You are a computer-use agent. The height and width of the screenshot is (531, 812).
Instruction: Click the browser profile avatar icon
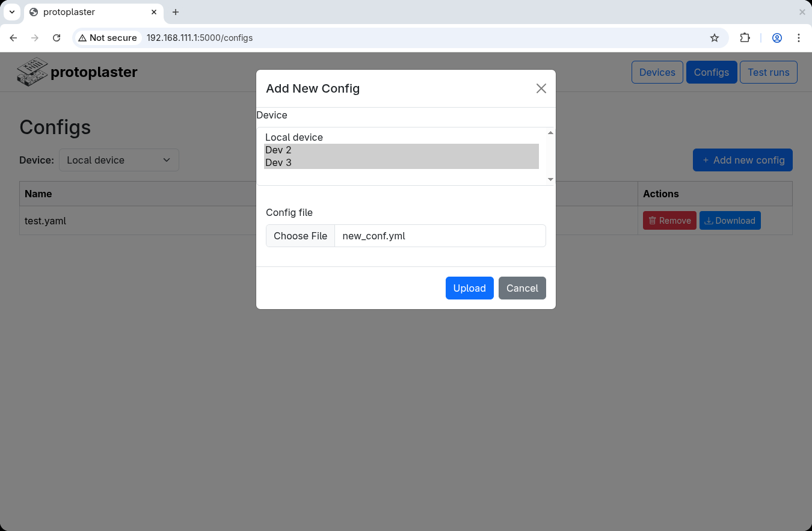tap(777, 37)
